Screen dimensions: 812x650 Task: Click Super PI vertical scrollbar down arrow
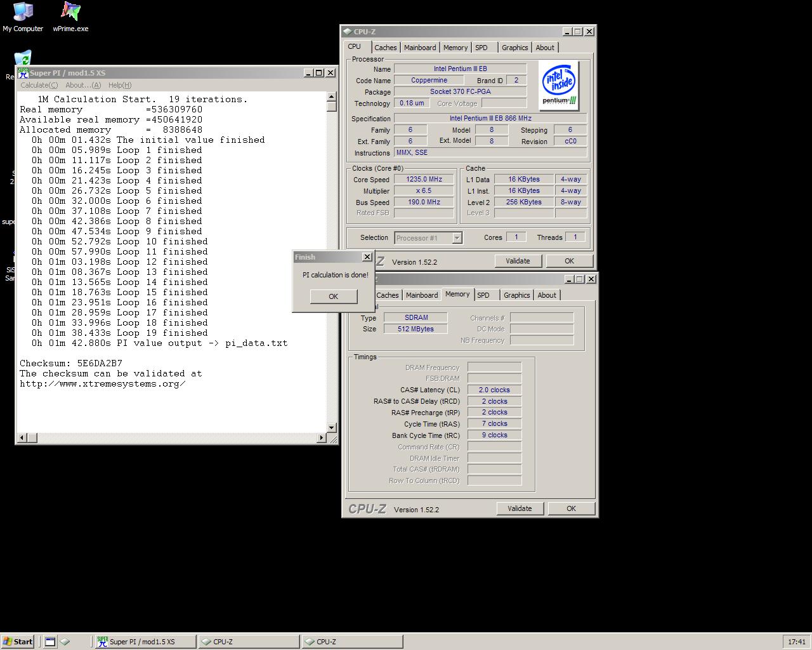click(x=332, y=428)
